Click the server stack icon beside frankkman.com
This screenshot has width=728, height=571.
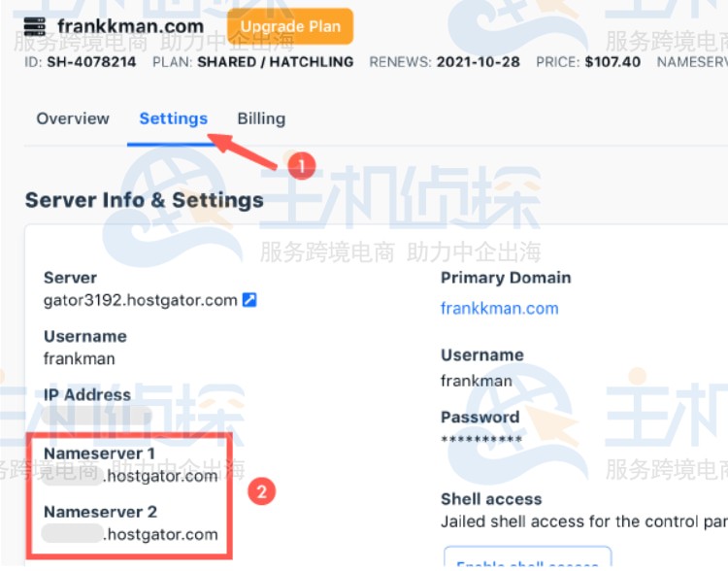(34, 26)
